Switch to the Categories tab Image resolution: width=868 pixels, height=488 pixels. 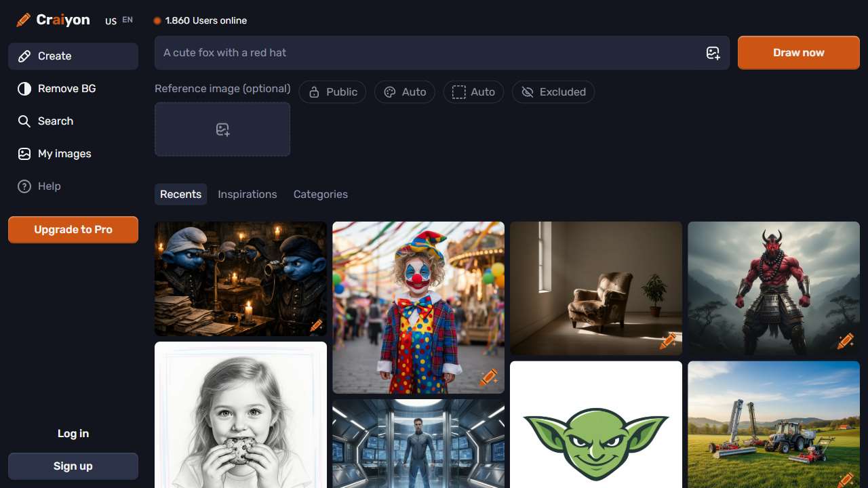pyautogui.click(x=320, y=195)
